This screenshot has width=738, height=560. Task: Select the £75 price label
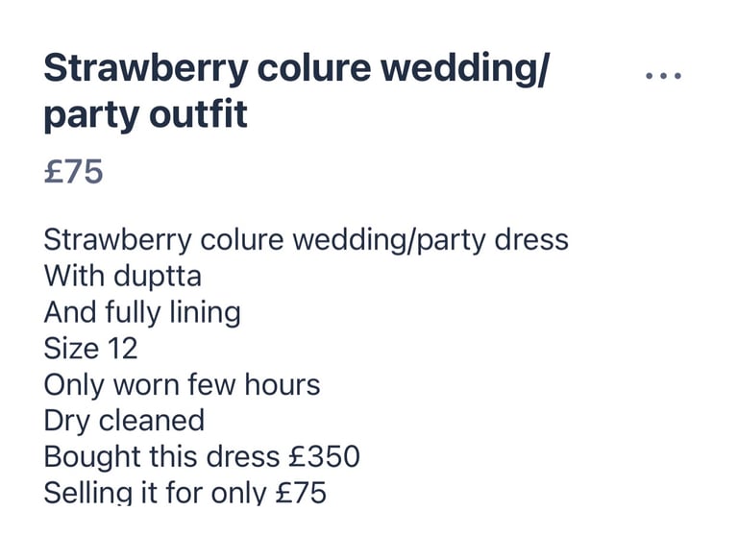pyautogui.click(x=73, y=171)
